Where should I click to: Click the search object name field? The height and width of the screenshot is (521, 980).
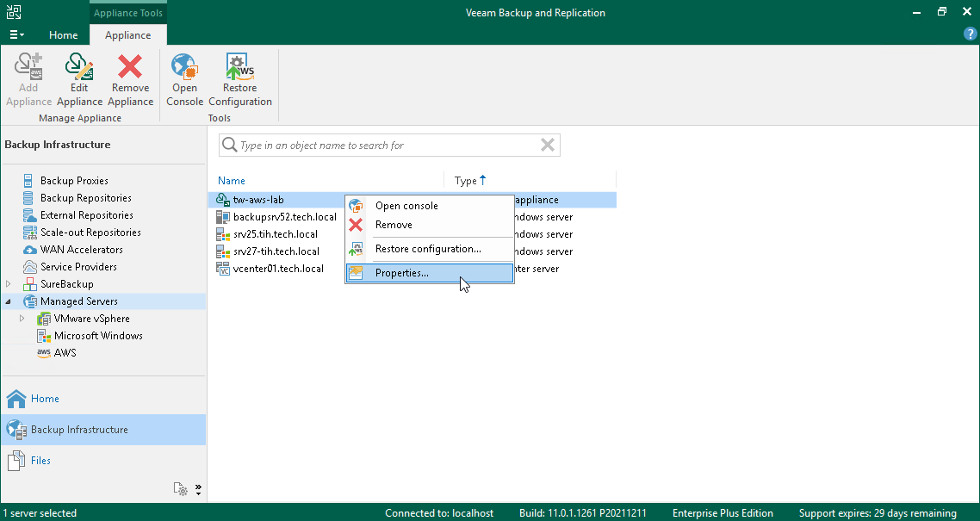[x=388, y=145]
